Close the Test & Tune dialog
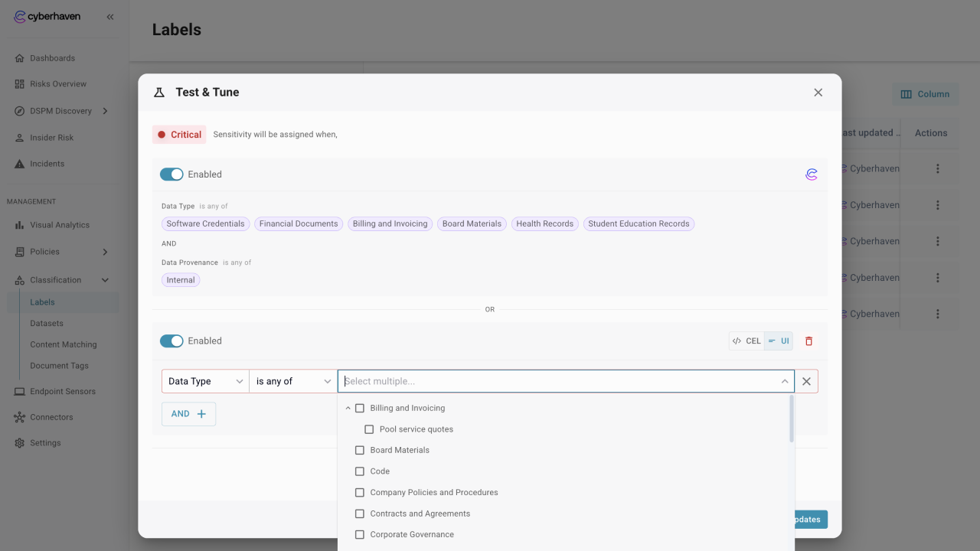The width and height of the screenshot is (980, 551). [818, 93]
